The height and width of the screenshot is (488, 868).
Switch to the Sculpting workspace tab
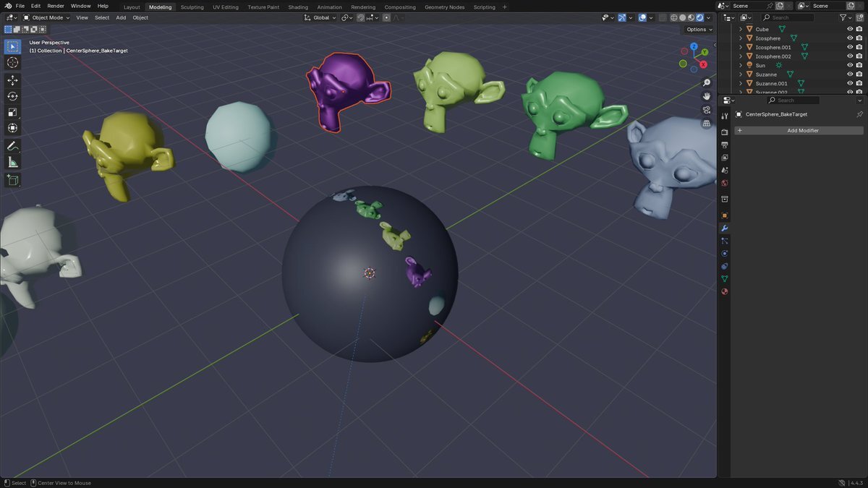pos(192,7)
